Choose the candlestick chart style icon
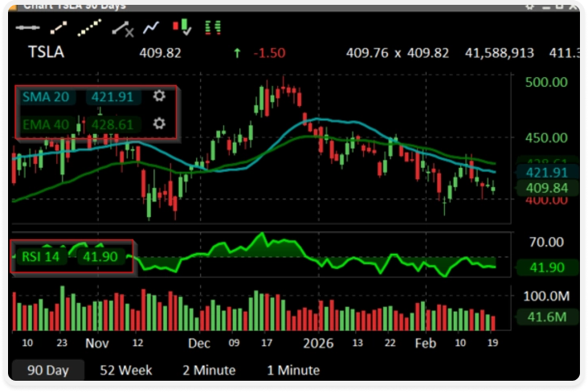The image size is (588, 392). tap(182, 27)
